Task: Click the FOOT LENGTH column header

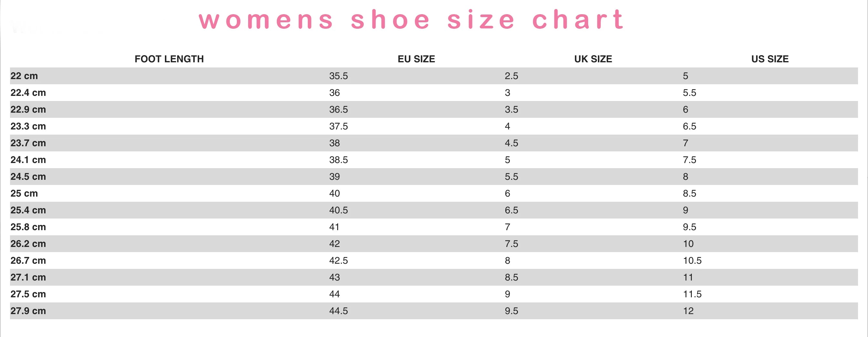Action: 169,59
